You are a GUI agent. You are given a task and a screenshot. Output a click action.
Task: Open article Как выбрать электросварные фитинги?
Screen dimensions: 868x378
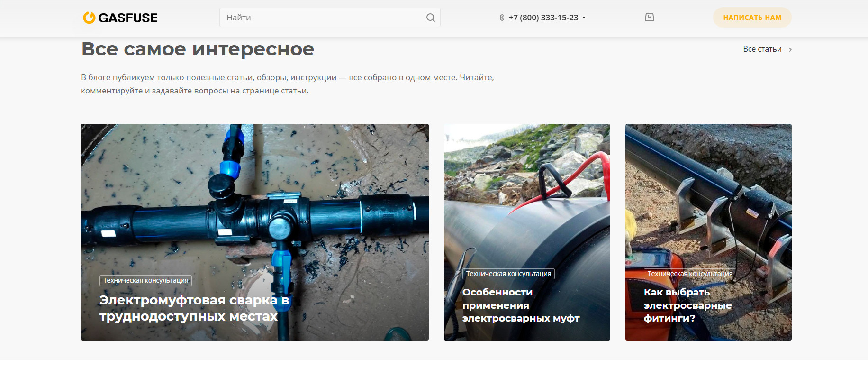[x=687, y=305]
